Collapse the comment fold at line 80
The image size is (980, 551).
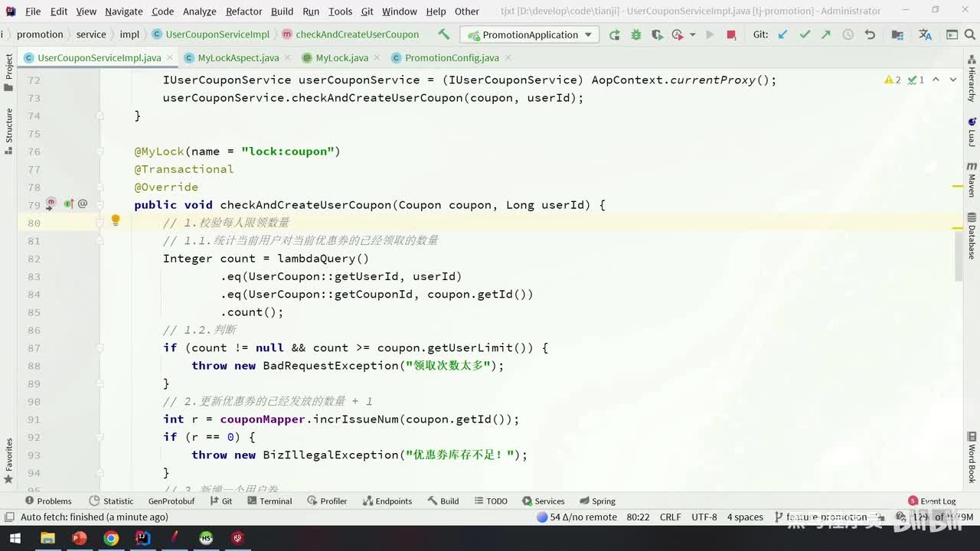(x=100, y=223)
